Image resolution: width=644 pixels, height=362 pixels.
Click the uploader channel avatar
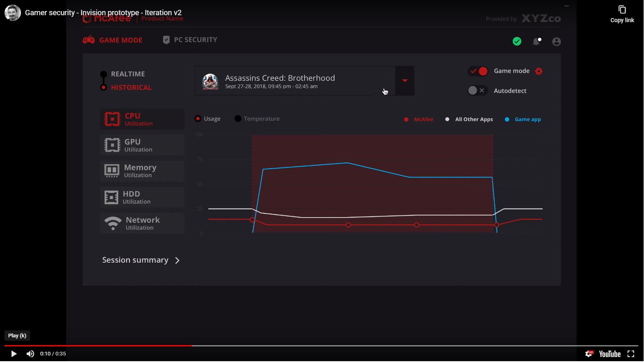(x=13, y=13)
